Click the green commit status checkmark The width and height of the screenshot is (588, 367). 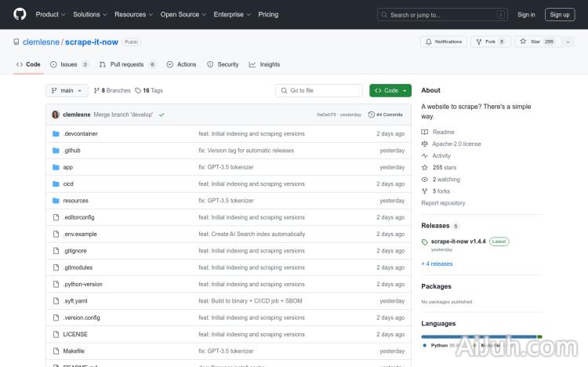162,114
